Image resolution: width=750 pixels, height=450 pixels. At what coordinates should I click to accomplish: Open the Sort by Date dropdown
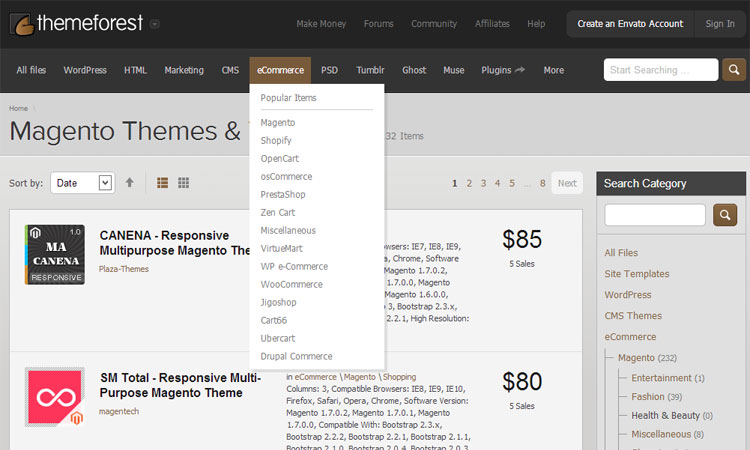tap(83, 183)
